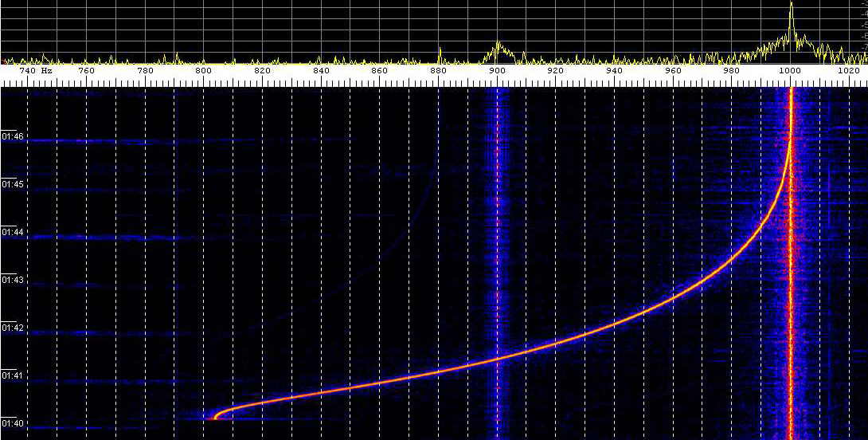Select the 01:40 time marker
Image resolution: width=868 pixels, height=440 pixels.
tap(12, 423)
